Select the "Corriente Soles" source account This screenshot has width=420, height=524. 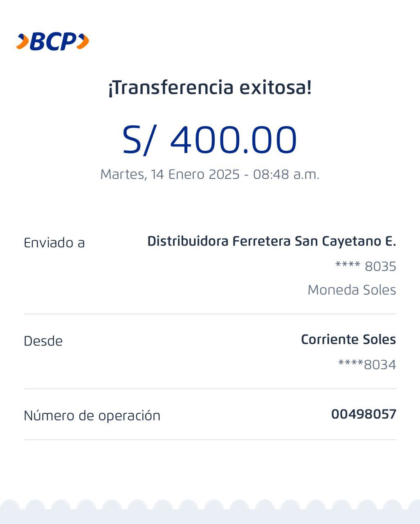[348, 339]
